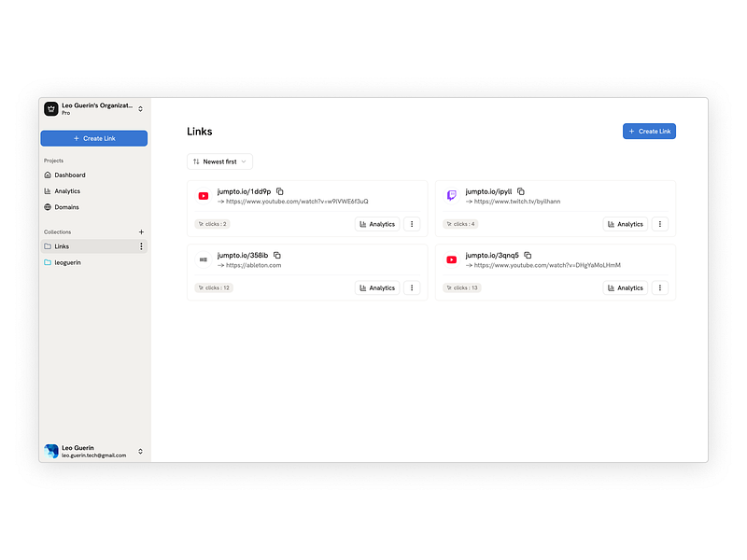Open the organization switcher chevrons

tap(141, 109)
